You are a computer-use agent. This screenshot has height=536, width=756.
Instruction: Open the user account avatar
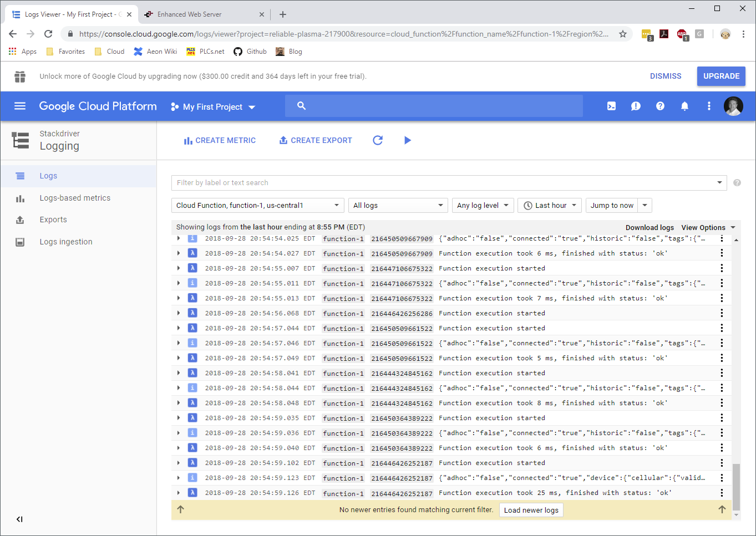click(733, 106)
